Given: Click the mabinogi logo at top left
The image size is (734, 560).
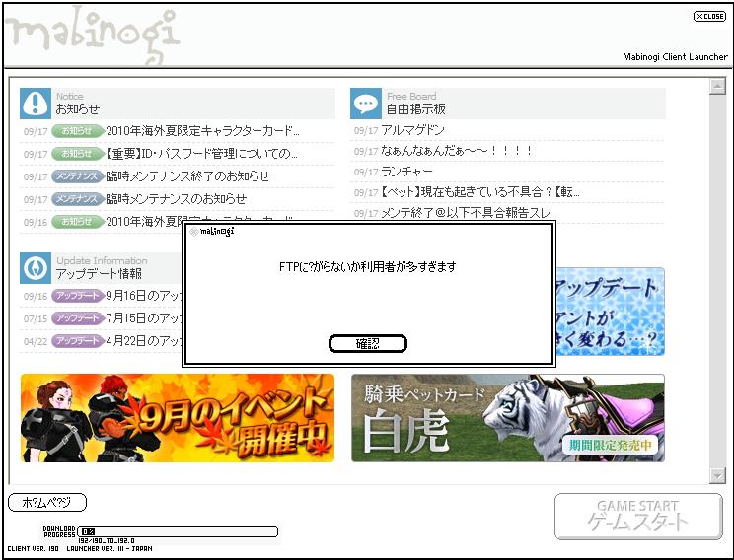Looking at the screenshot, I should tap(94, 35).
